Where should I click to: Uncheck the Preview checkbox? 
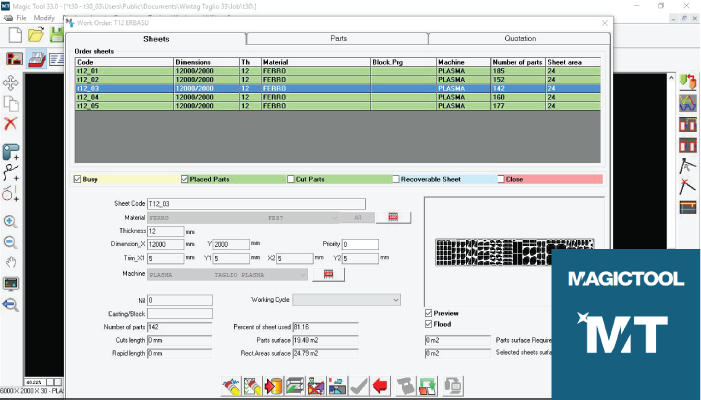pyautogui.click(x=429, y=313)
